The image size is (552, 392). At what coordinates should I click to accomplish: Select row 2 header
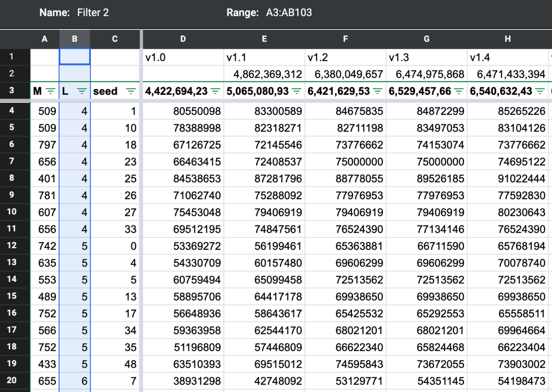click(15, 74)
